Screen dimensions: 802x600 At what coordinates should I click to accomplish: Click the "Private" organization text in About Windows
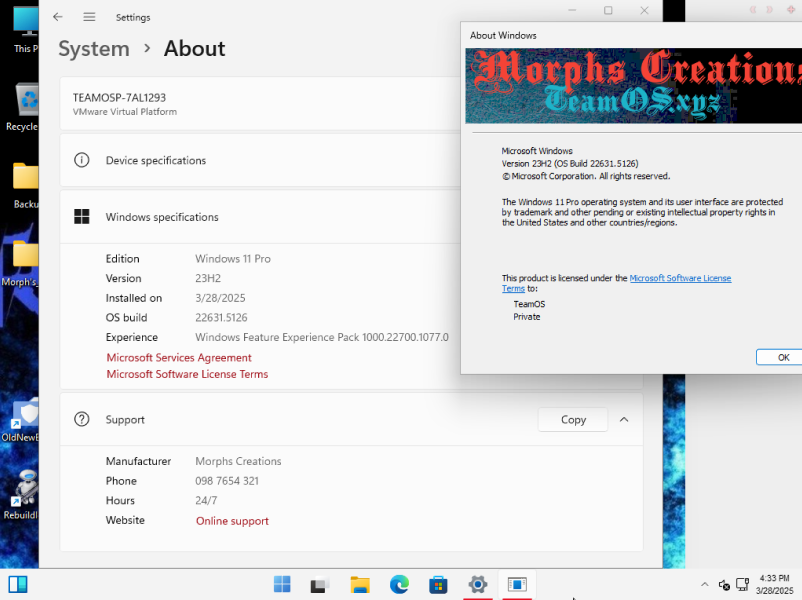pyautogui.click(x=526, y=317)
